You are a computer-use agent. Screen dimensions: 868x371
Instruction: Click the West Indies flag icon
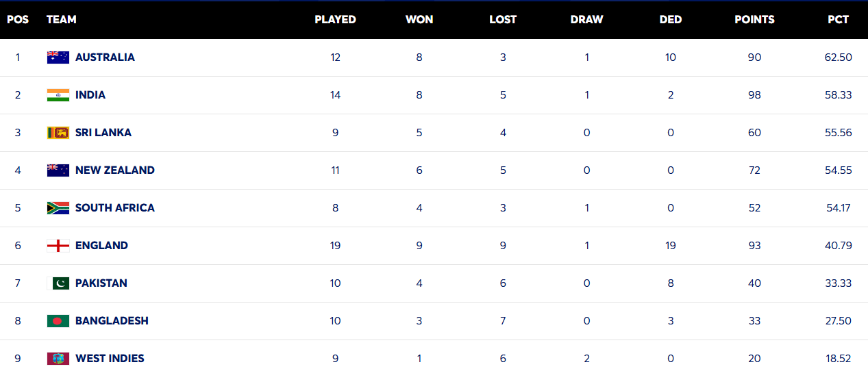pyautogui.click(x=58, y=359)
